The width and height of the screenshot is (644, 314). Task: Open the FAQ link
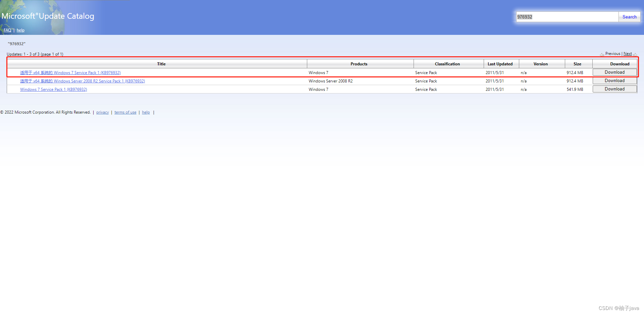[x=7, y=30]
